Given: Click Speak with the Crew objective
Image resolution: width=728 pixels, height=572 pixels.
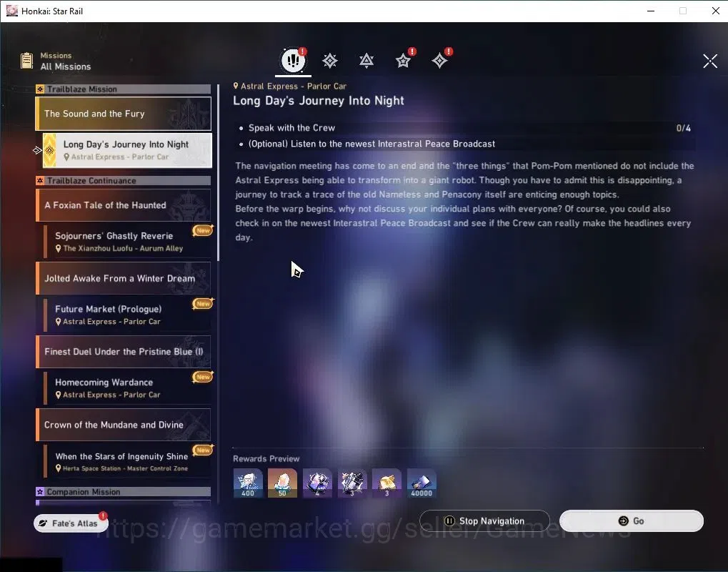Looking at the screenshot, I should pyautogui.click(x=291, y=128).
